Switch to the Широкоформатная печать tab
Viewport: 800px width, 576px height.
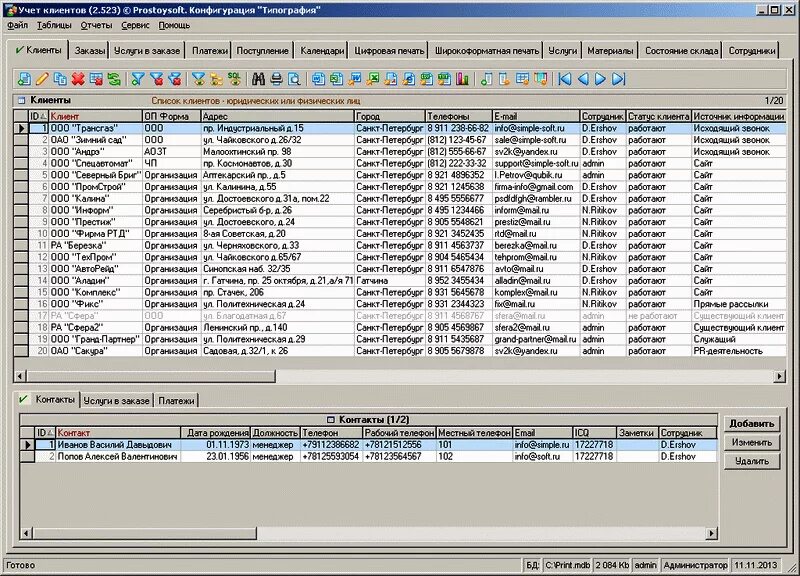[486, 51]
